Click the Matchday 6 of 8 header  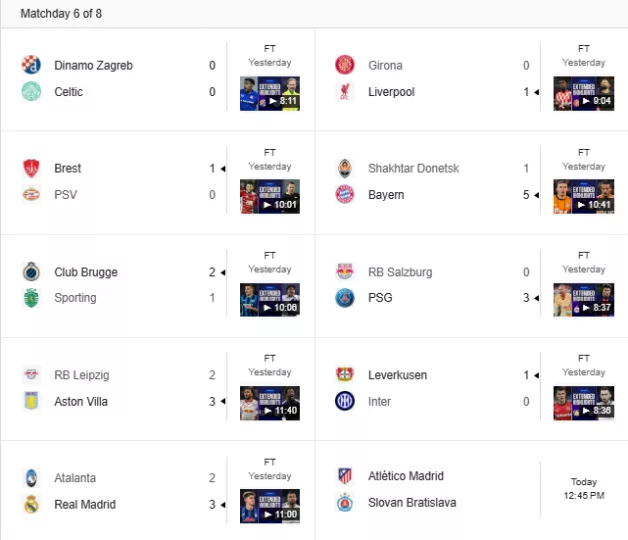click(61, 14)
